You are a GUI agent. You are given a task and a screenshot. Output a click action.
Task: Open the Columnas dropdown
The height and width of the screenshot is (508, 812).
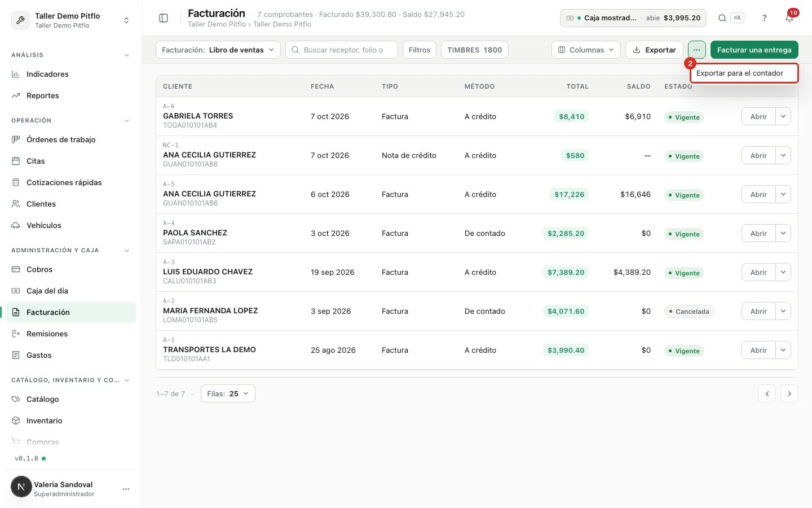586,50
